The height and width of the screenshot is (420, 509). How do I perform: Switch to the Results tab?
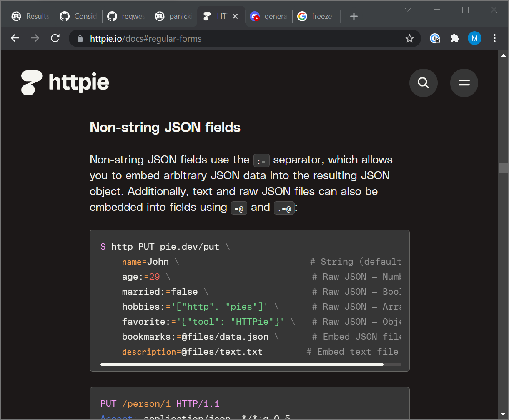[x=31, y=16]
